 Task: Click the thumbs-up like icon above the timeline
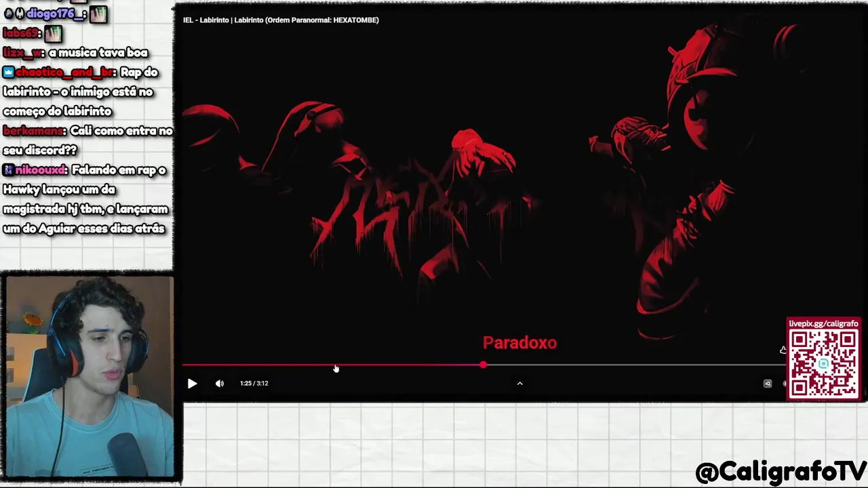click(783, 350)
